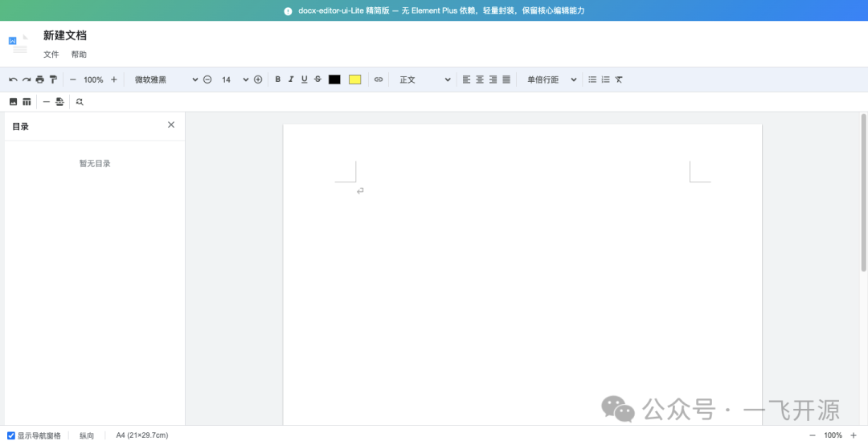Click the info icon in the top banner
Viewport: 868px width, 445px height.
pos(288,11)
